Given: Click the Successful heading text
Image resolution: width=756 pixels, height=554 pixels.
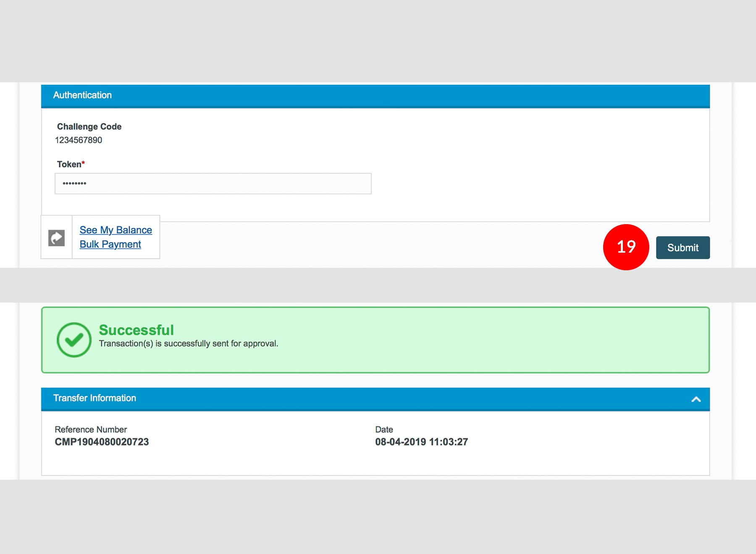Looking at the screenshot, I should 136,330.
